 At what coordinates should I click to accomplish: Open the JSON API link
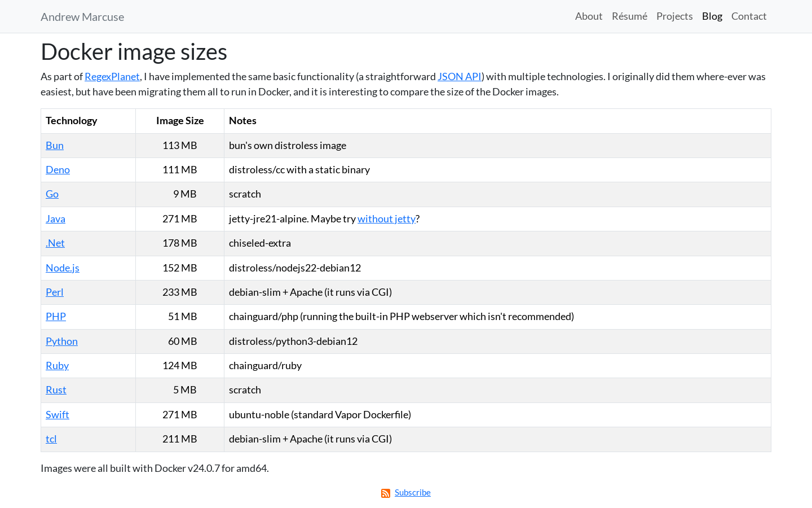tap(460, 77)
